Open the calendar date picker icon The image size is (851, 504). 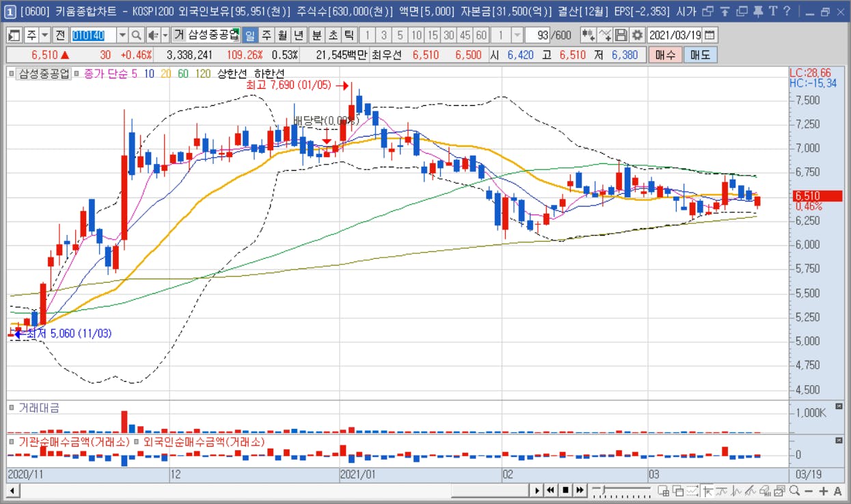click(x=710, y=35)
